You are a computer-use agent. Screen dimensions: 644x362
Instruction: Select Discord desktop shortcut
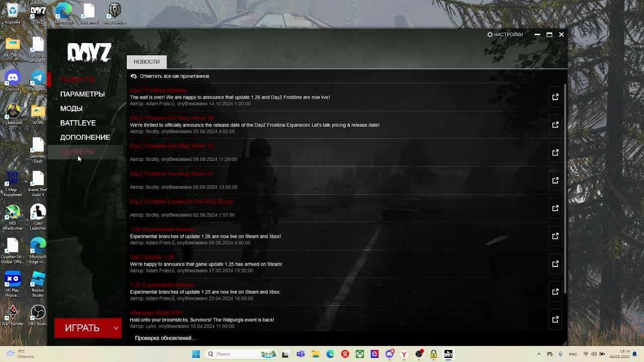[x=13, y=81]
